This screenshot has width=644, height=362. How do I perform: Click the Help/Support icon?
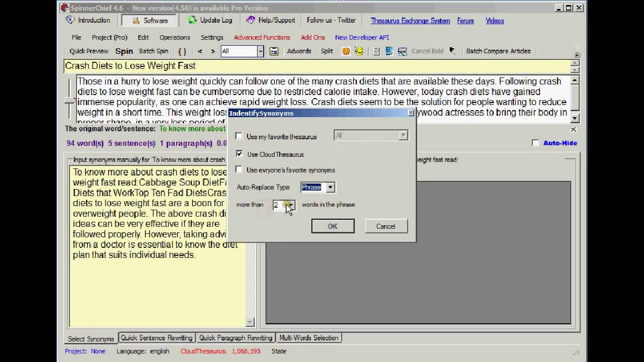click(251, 20)
